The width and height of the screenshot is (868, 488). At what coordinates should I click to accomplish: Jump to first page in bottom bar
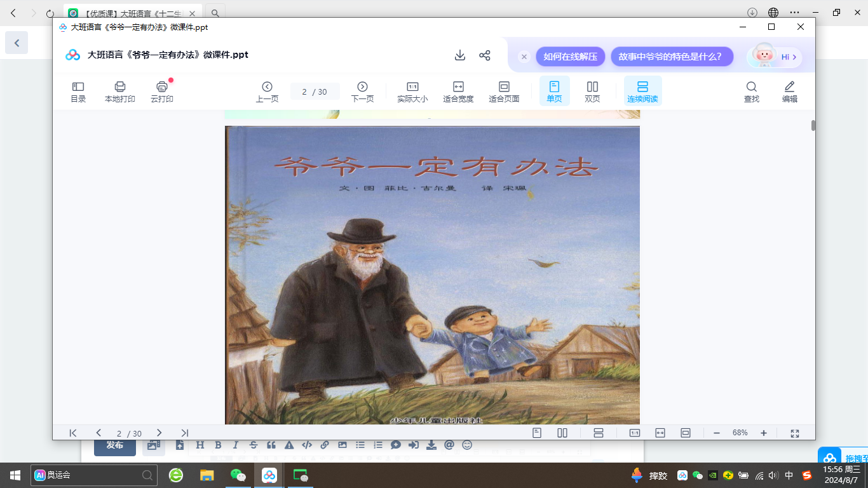click(73, 433)
